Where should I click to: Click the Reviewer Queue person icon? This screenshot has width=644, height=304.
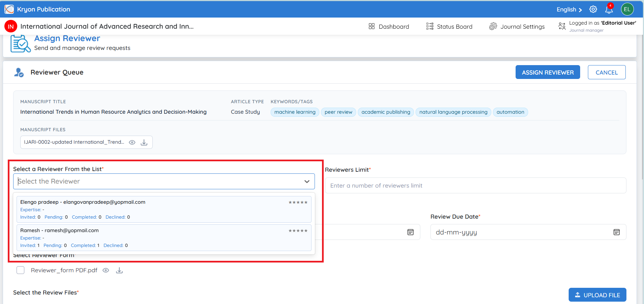(19, 72)
